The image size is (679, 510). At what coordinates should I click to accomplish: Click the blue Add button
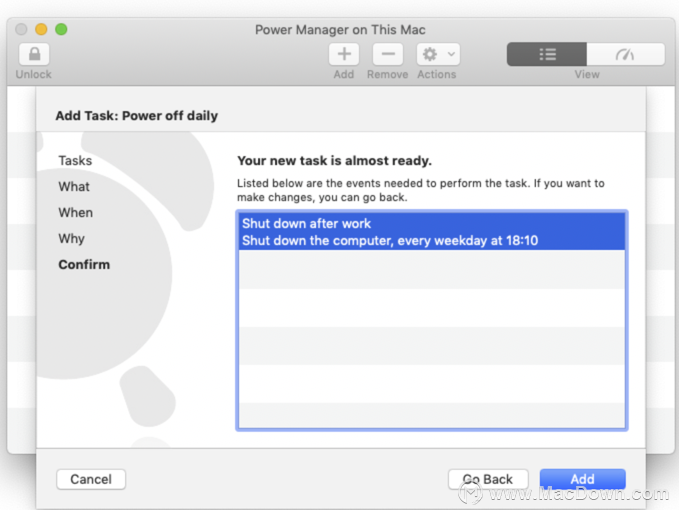(x=582, y=479)
